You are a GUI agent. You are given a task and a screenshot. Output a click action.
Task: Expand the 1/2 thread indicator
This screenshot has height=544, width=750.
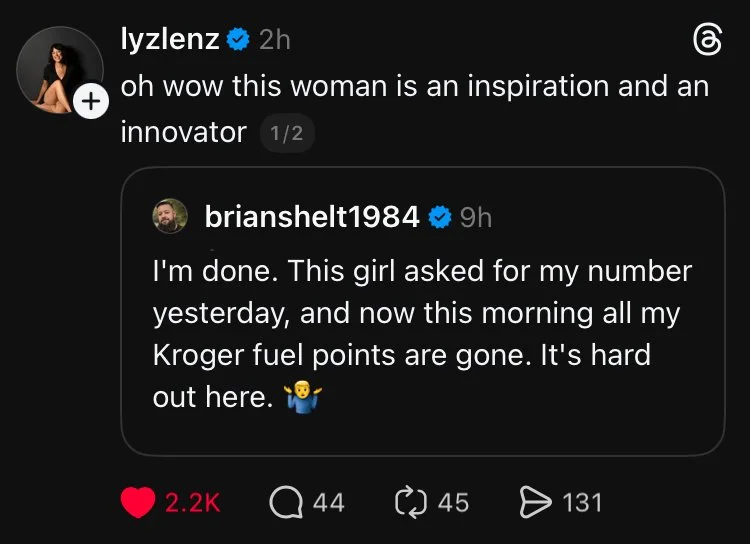(x=287, y=133)
